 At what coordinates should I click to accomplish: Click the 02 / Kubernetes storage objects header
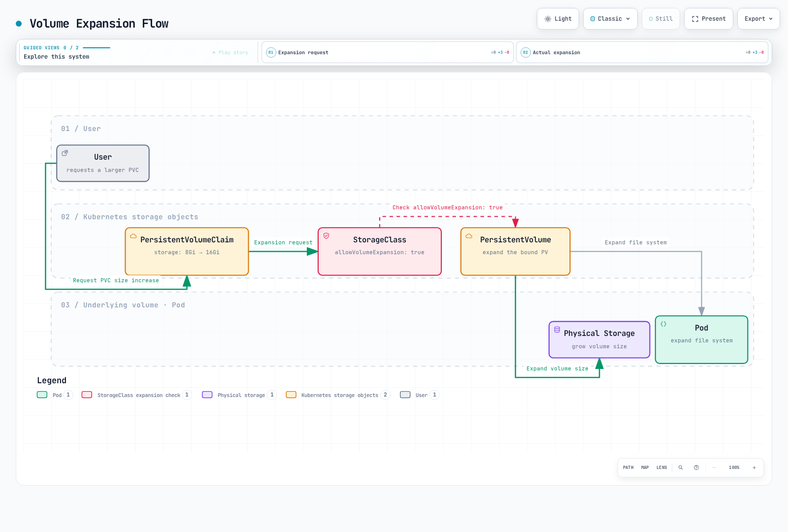pyautogui.click(x=130, y=217)
